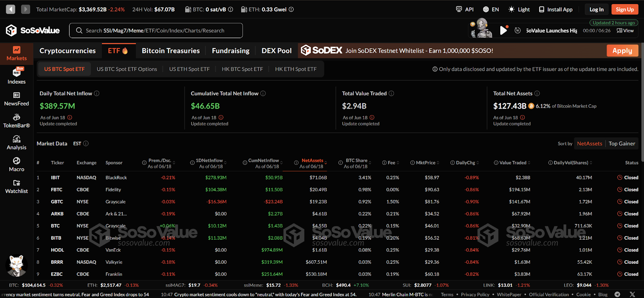The width and height of the screenshot is (644, 298).
Task: Click the BCH $490.4 ticker in bottom bar
Action: coord(345,285)
